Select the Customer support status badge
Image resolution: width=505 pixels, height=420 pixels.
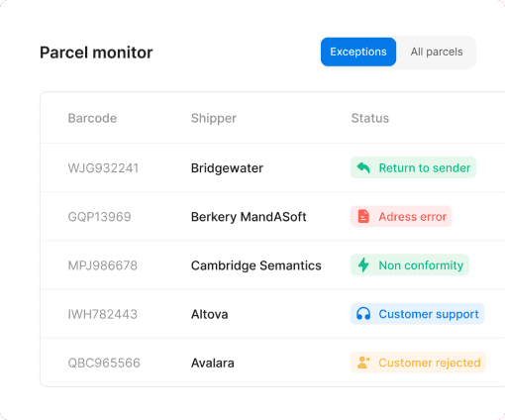coord(417,314)
